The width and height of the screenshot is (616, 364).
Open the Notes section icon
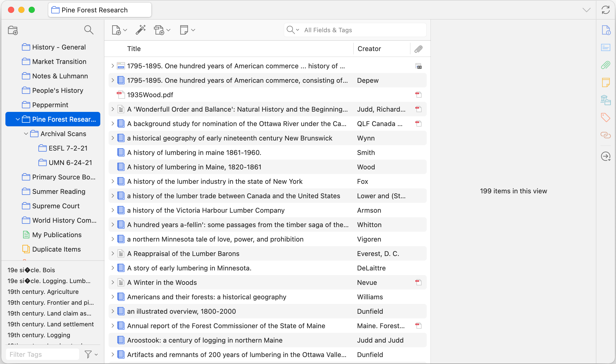(605, 82)
